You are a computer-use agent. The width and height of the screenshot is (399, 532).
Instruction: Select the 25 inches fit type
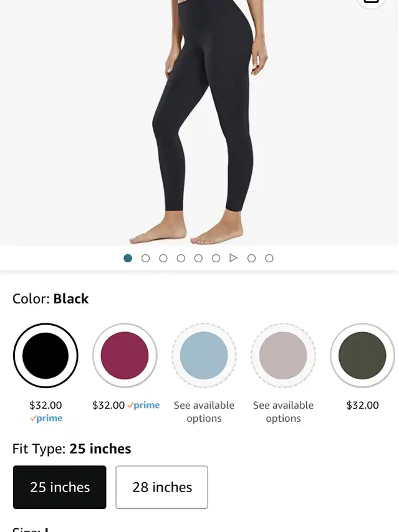click(x=59, y=487)
